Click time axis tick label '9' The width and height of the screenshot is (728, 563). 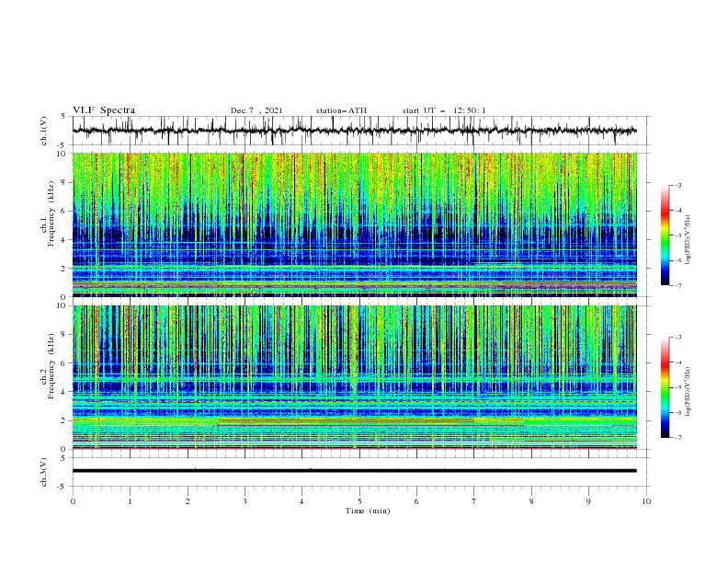coord(588,501)
